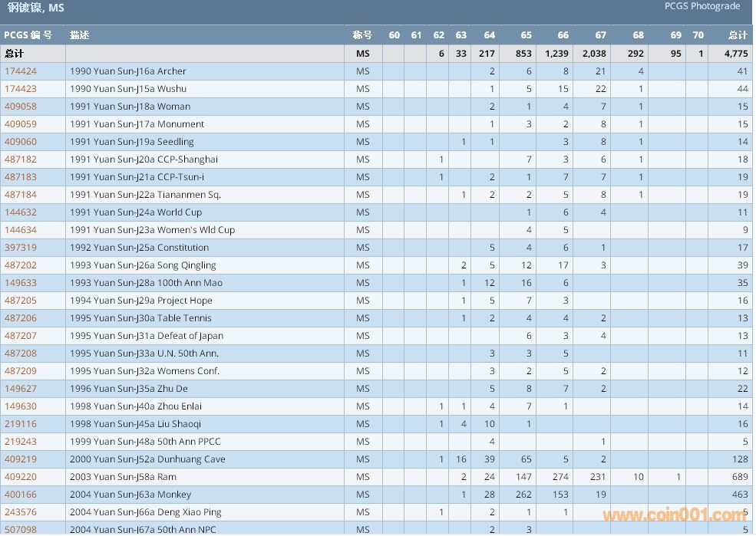Select PCGS number 149627 Zhu De

click(x=21, y=389)
